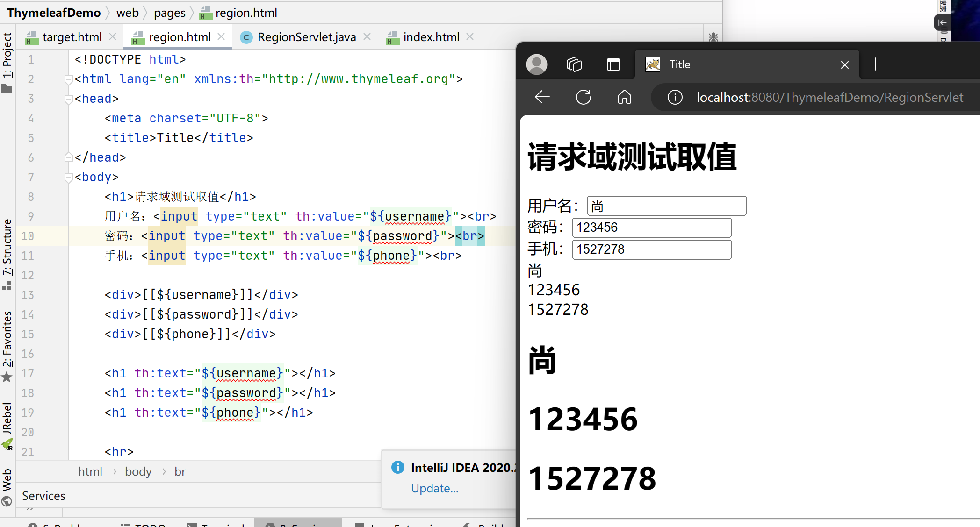
Task: Select the body breadcrumb element
Action: point(138,472)
